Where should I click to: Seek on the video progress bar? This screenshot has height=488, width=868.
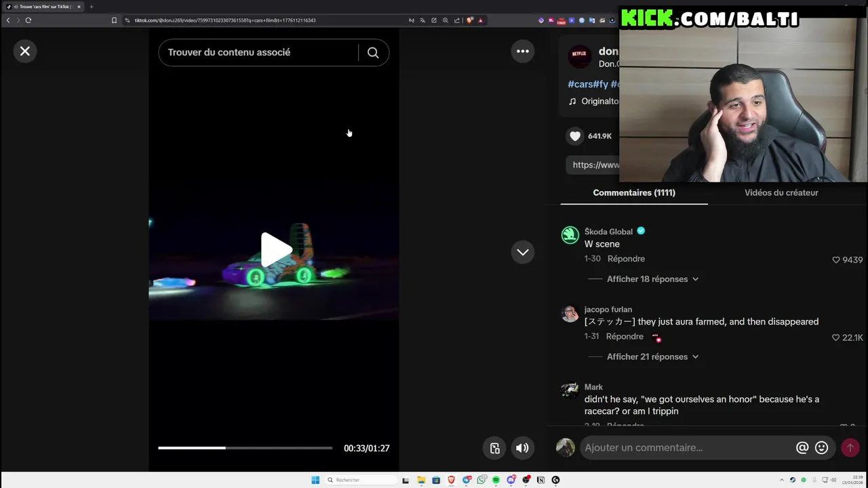click(245, 448)
